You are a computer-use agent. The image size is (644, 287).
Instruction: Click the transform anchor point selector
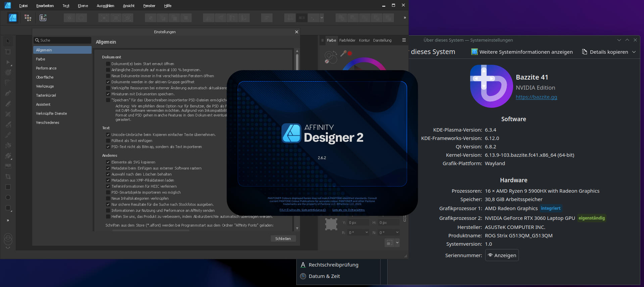coord(331,224)
